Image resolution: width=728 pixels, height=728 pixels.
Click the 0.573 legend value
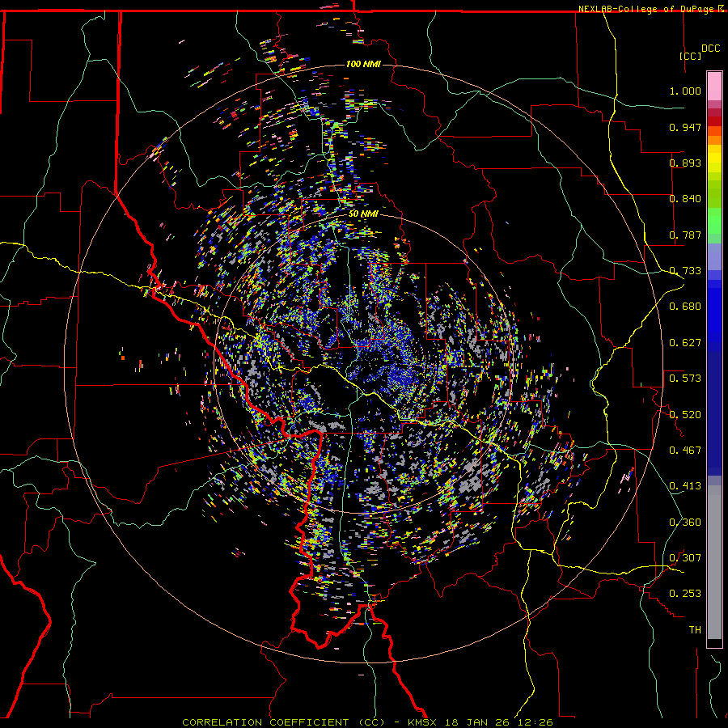685,379
